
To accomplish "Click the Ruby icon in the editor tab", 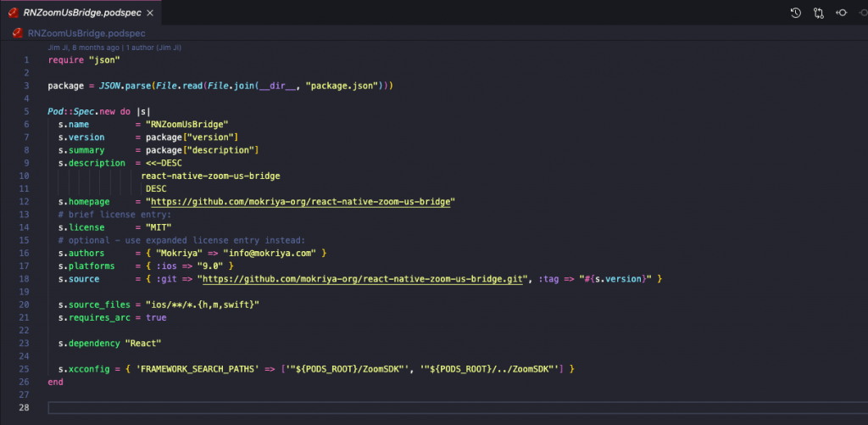I will tap(14, 13).
